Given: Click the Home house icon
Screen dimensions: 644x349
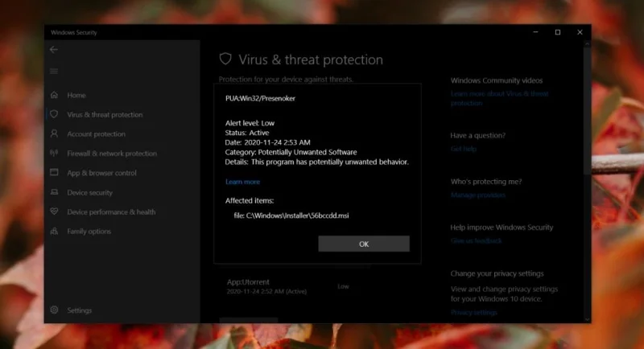Looking at the screenshot, I should tap(54, 95).
